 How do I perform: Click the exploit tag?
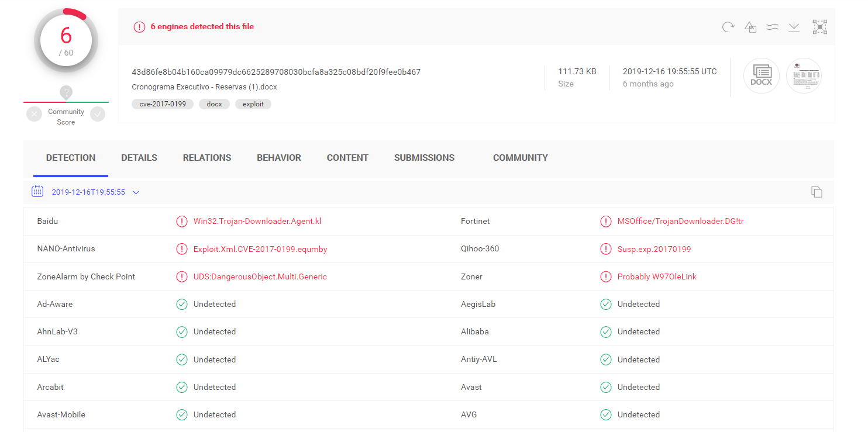[x=253, y=104]
